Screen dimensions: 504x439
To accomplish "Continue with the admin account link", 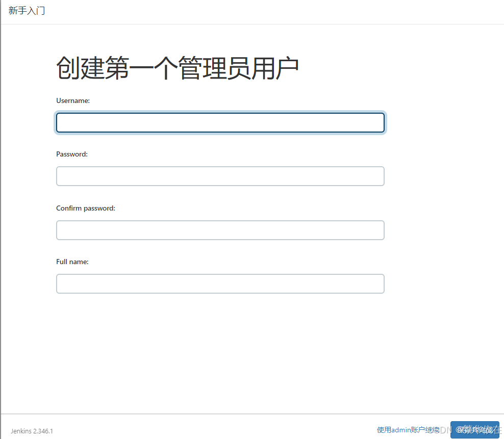I will pos(408,430).
